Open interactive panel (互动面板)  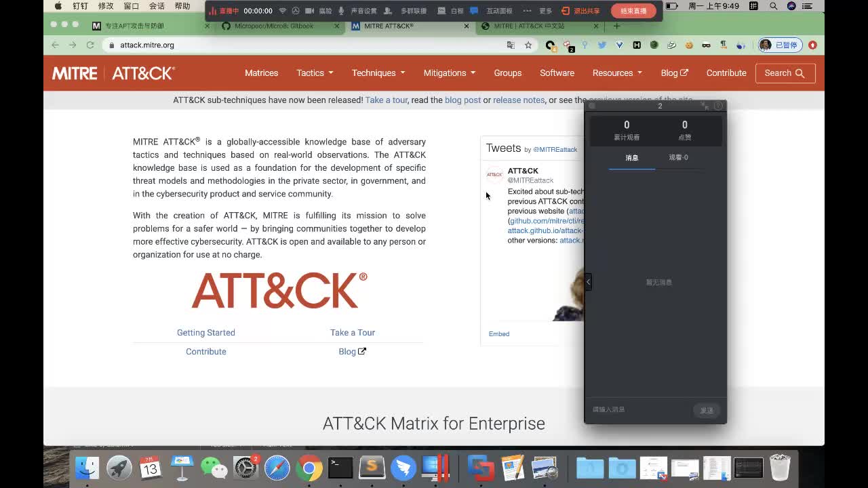click(x=492, y=11)
